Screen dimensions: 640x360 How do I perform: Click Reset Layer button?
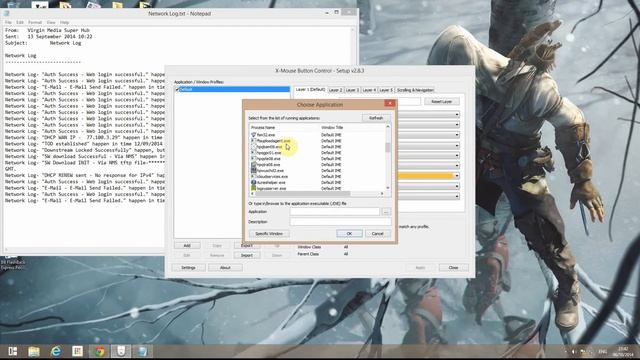[442, 101]
